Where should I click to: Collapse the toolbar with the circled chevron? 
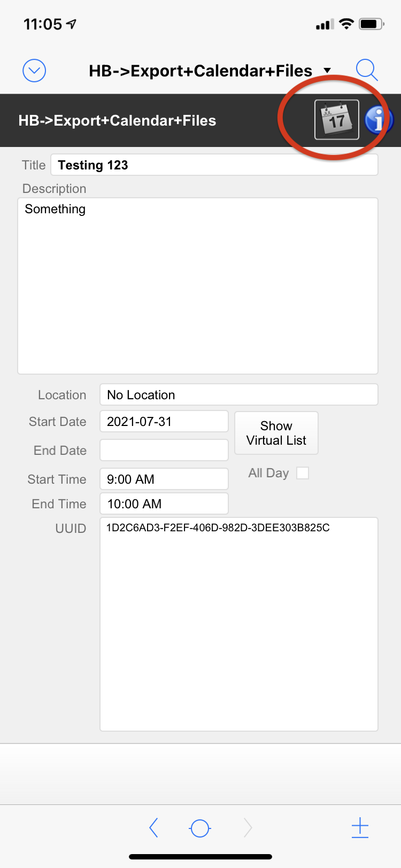[34, 70]
